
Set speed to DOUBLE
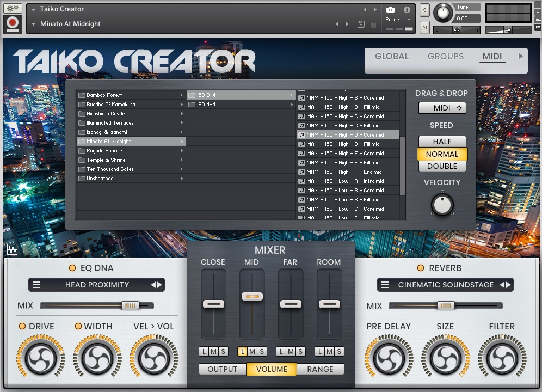[x=442, y=166]
